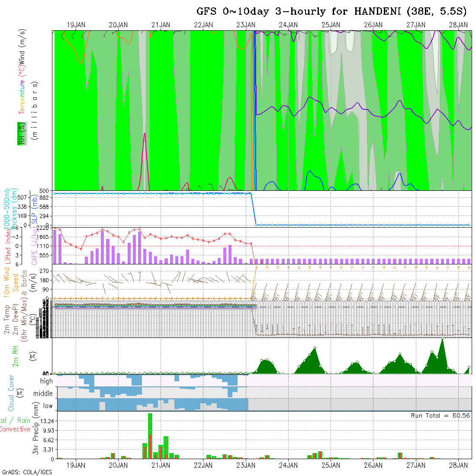Click the 'Cloud Cover' axis title
This screenshot has height=476, width=476.
tap(11, 393)
